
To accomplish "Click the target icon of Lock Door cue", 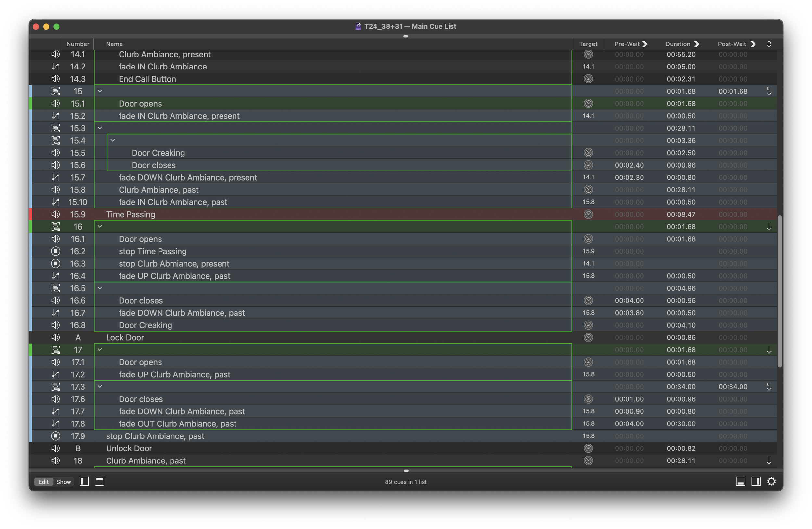I will pyautogui.click(x=588, y=337).
